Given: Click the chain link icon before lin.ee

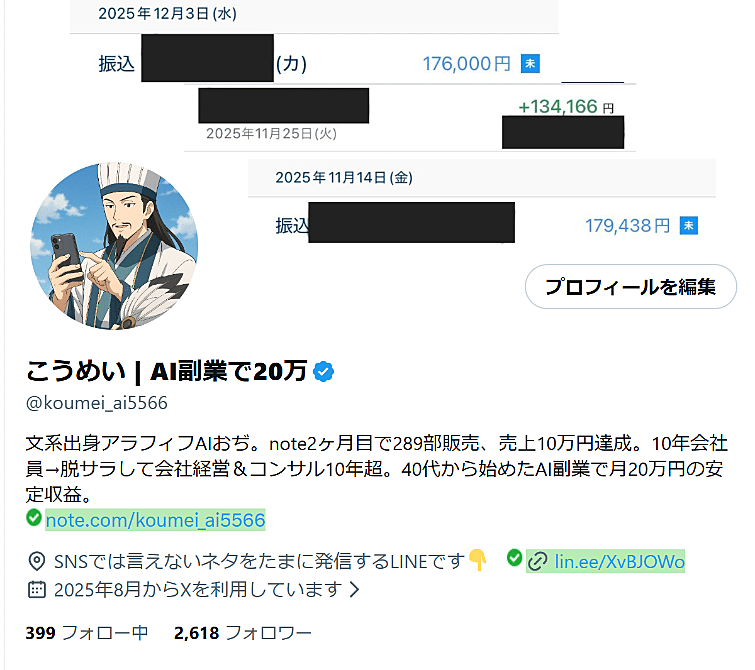Looking at the screenshot, I should (537, 562).
